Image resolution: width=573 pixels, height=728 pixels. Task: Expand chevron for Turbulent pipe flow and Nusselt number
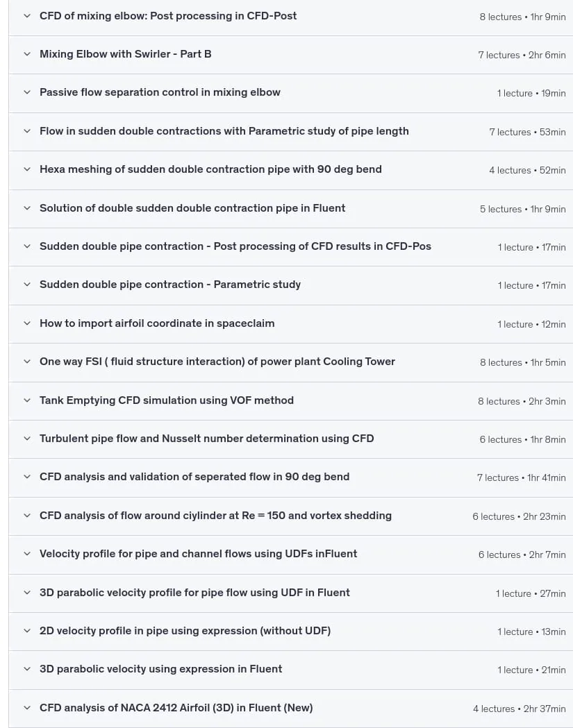point(27,439)
